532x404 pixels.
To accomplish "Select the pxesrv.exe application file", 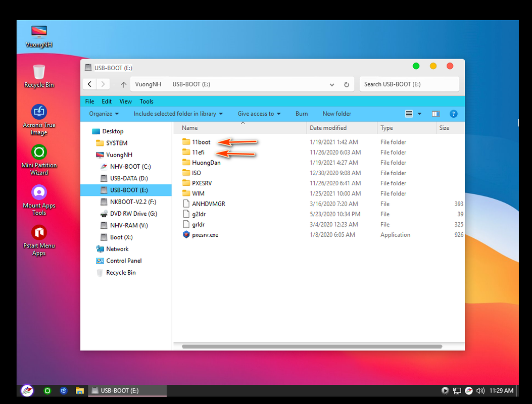I will [205, 235].
